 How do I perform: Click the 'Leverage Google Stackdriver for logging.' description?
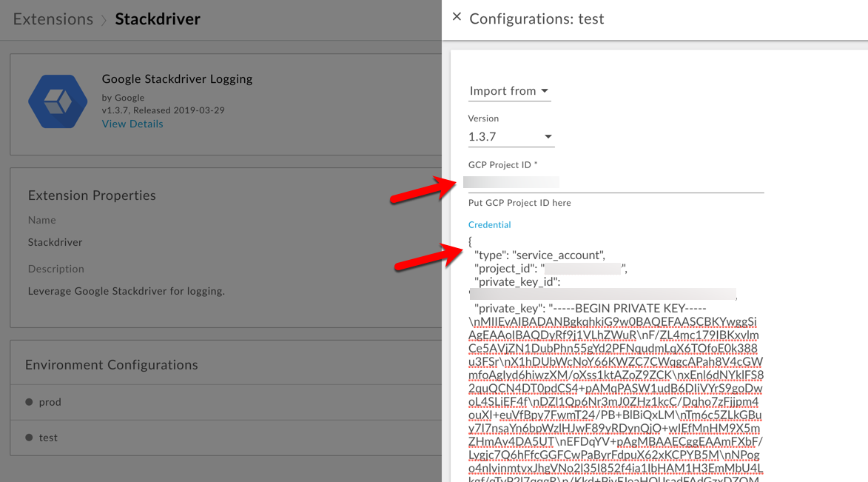pyautogui.click(x=127, y=292)
